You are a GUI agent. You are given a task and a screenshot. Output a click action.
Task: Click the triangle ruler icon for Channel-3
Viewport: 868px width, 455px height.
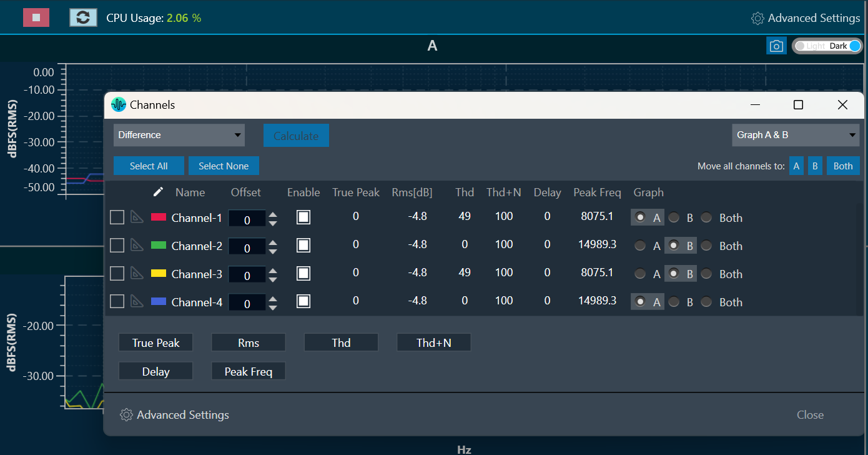[x=137, y=273]
